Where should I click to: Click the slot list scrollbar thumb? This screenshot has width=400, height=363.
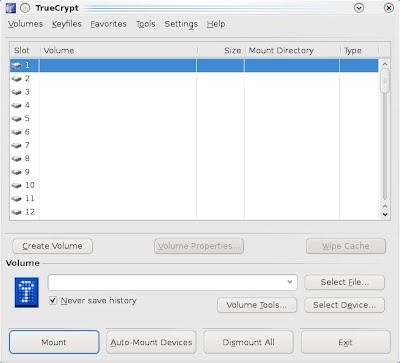[385, 81]
